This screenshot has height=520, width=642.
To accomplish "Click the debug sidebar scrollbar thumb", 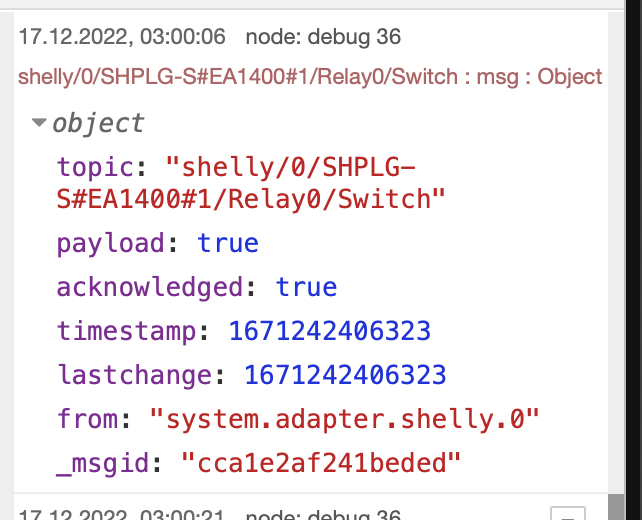I will 616,507.
